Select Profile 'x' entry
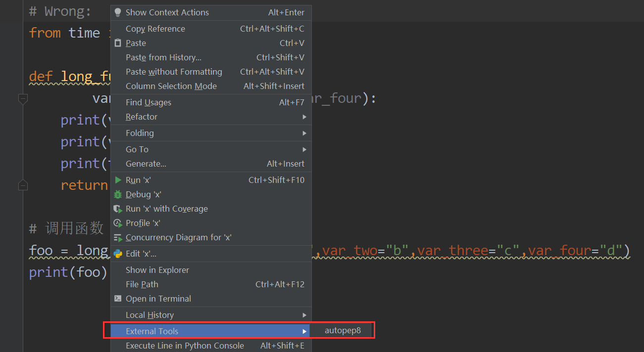 [x=211, y=223]
